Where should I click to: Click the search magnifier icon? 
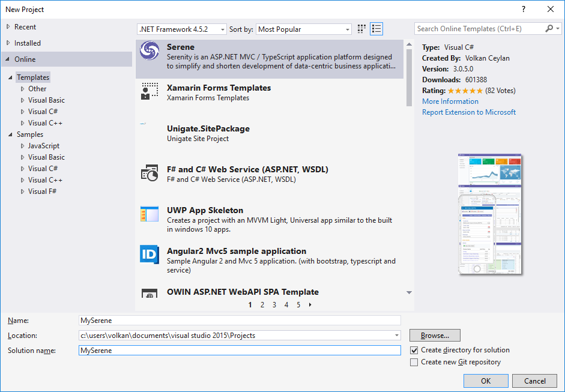pyautogui.click(x=549, y=29)
